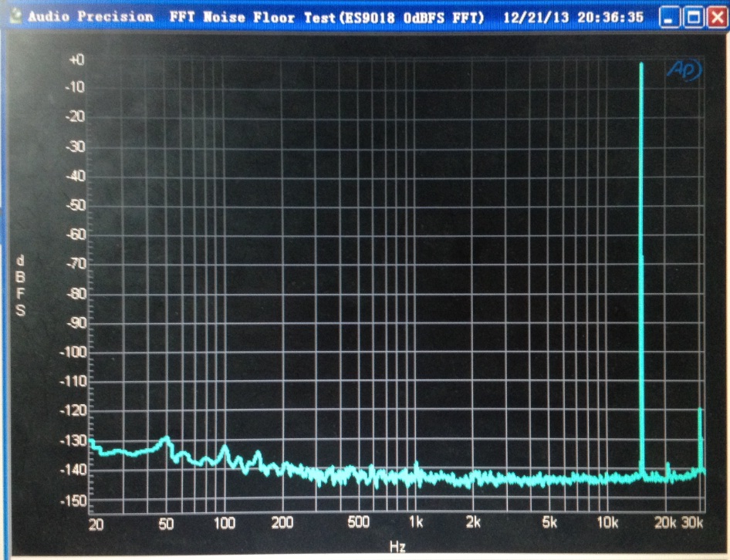
Task: Click the '30k' frequency axis label
Action: click(x=692, y=523)
